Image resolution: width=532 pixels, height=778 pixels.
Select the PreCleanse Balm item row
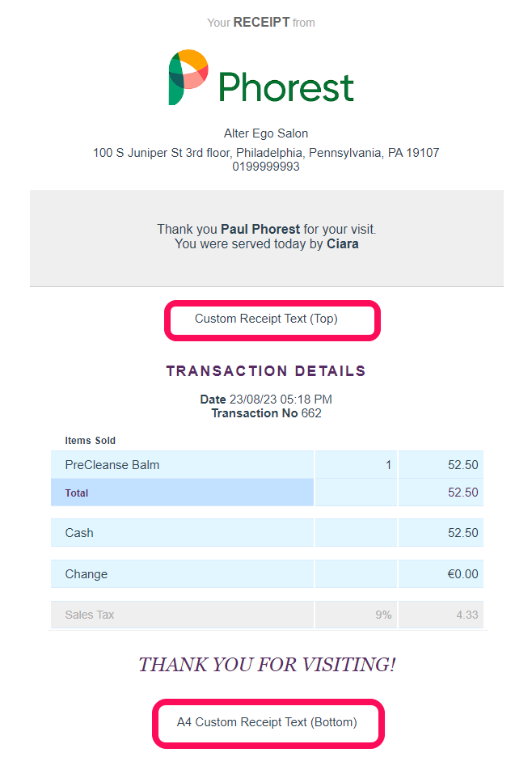pos(267,465)
